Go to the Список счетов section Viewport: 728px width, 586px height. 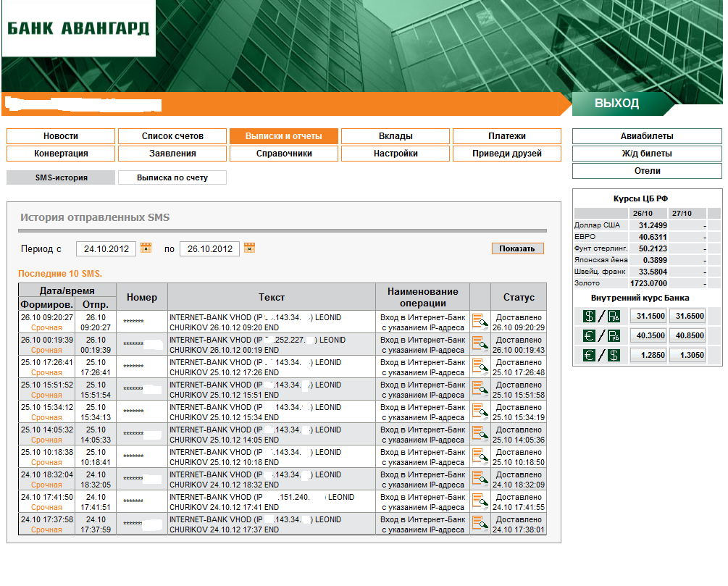point(172,136)
